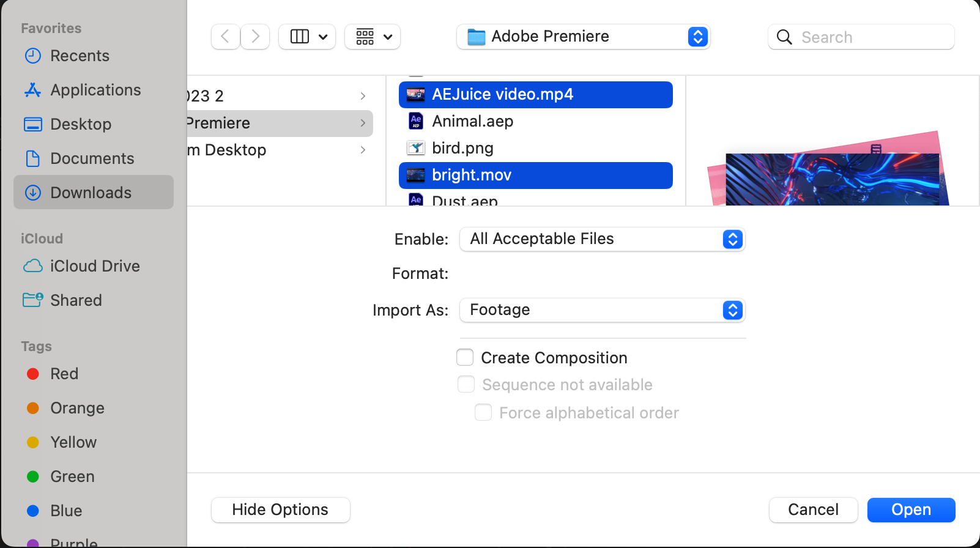Open Recents in the sidebar
980x548 pixels.
pyautogui.click(x=80, y=56)
